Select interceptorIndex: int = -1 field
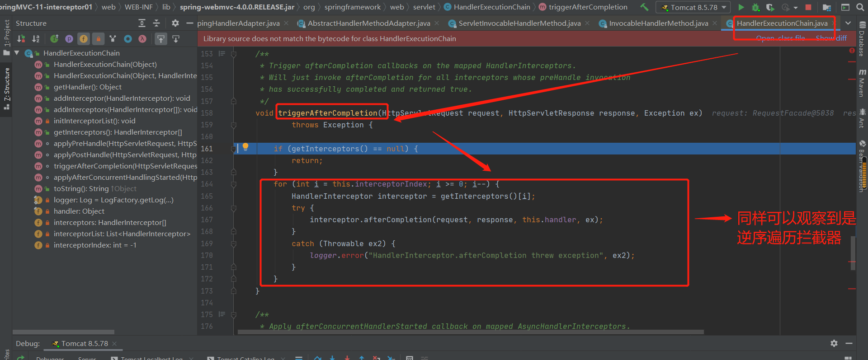Image resolution: width=868 pixels, height=360 pixels. pos(94,245)
